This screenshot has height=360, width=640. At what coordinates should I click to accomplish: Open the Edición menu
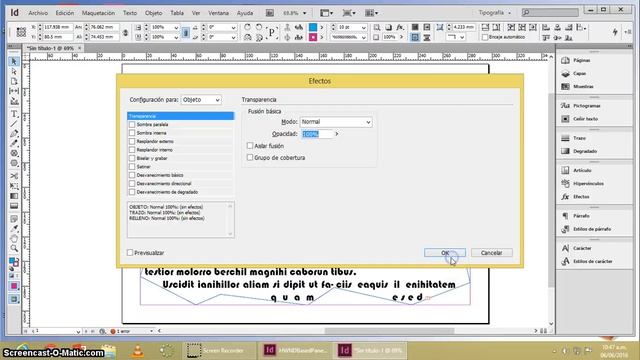pos(65,13)
